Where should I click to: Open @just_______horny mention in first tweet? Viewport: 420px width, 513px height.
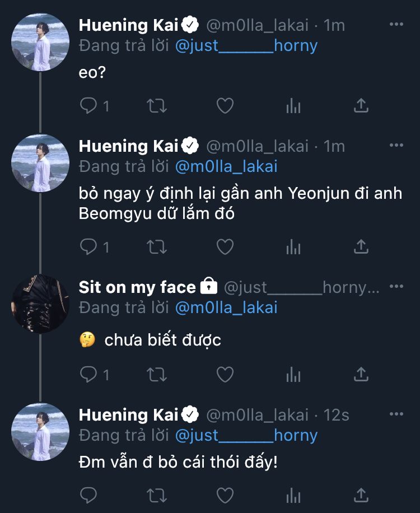pyautogui.click(x=246, y=45)
